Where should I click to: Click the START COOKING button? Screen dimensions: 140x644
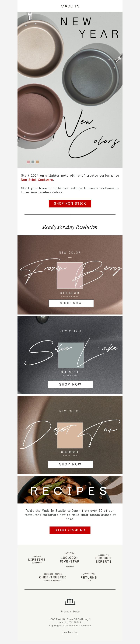(x=70, y=530)
